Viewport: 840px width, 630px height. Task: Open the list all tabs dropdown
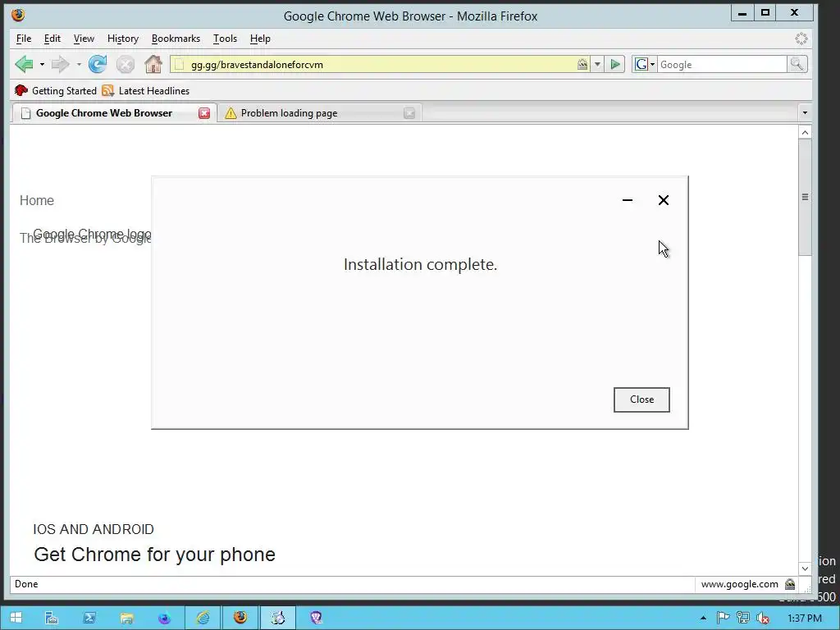tap(805, 113)
